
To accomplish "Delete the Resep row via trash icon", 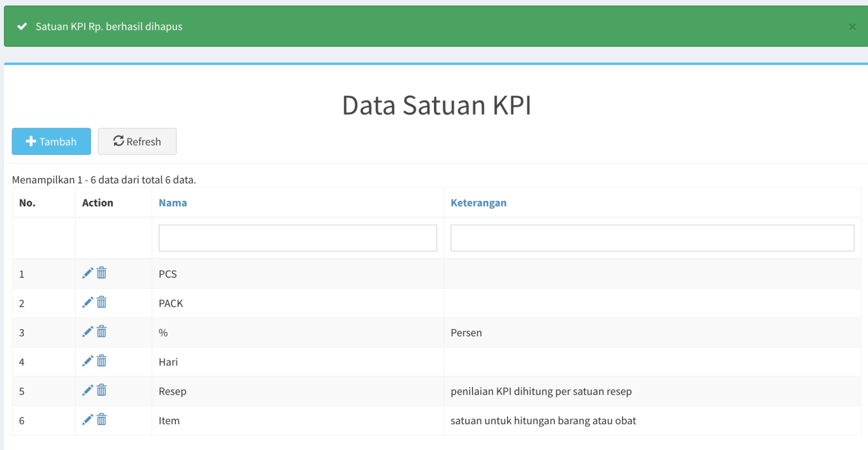I will click(102, 390).
